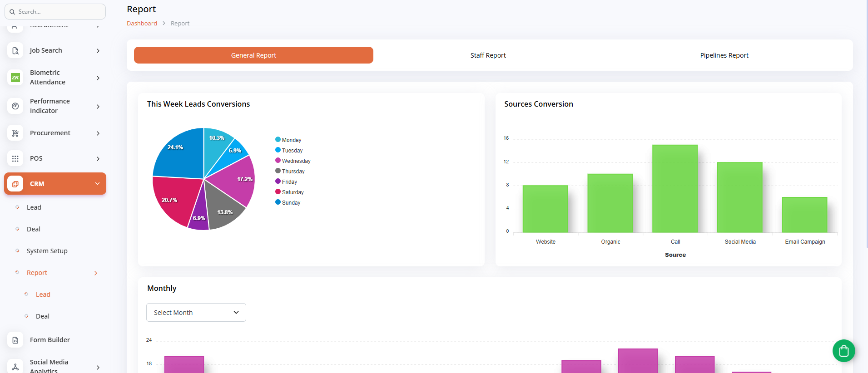
Task: Click the Biometric Attendance ZK icon
Action: coord(15,78)
